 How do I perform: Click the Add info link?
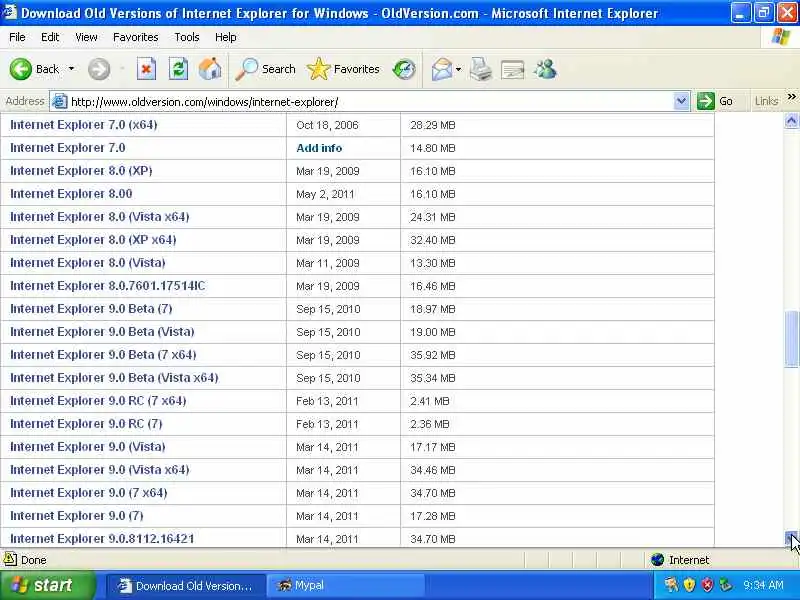coord(319,148)
